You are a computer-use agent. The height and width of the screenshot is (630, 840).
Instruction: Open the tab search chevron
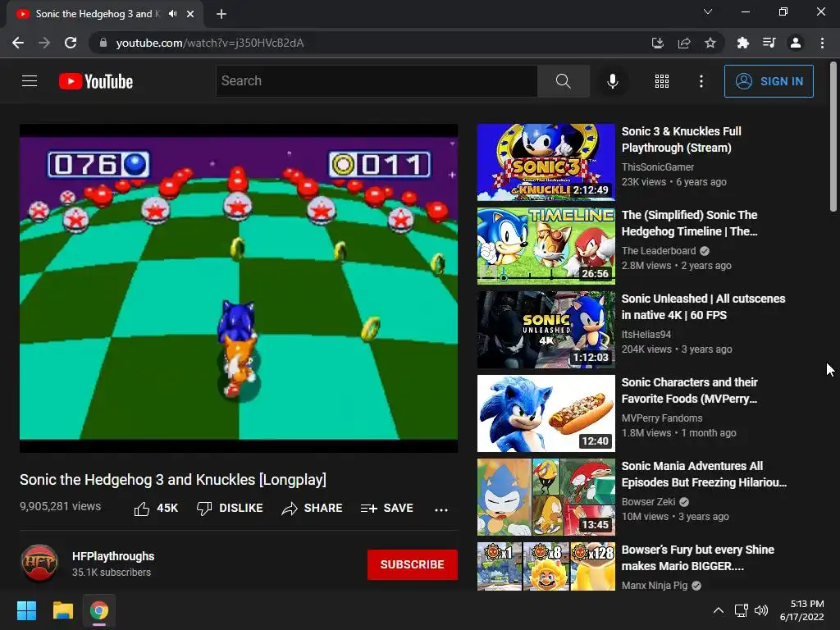708,11
